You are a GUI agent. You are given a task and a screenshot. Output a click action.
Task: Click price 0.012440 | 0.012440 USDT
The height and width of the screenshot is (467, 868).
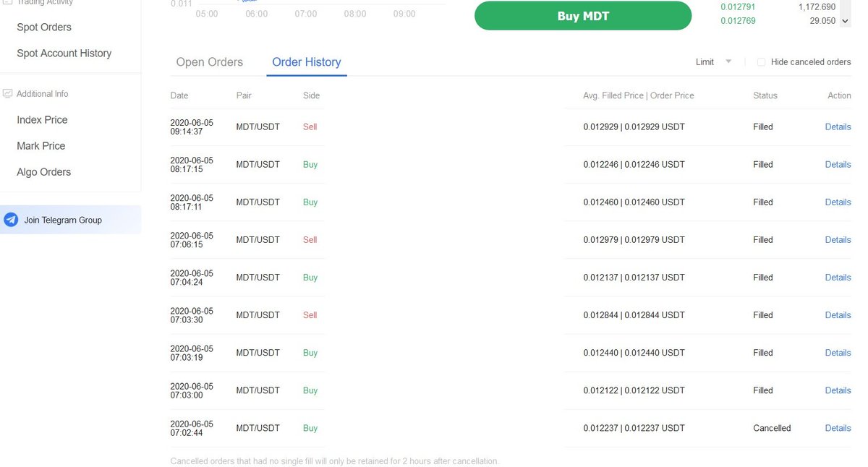coord(634,353)
